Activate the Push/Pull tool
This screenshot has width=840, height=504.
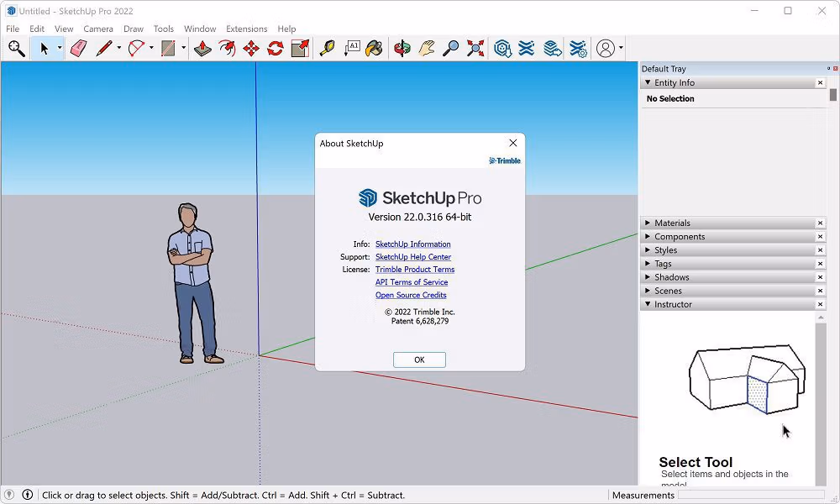(x=202, y=49)
